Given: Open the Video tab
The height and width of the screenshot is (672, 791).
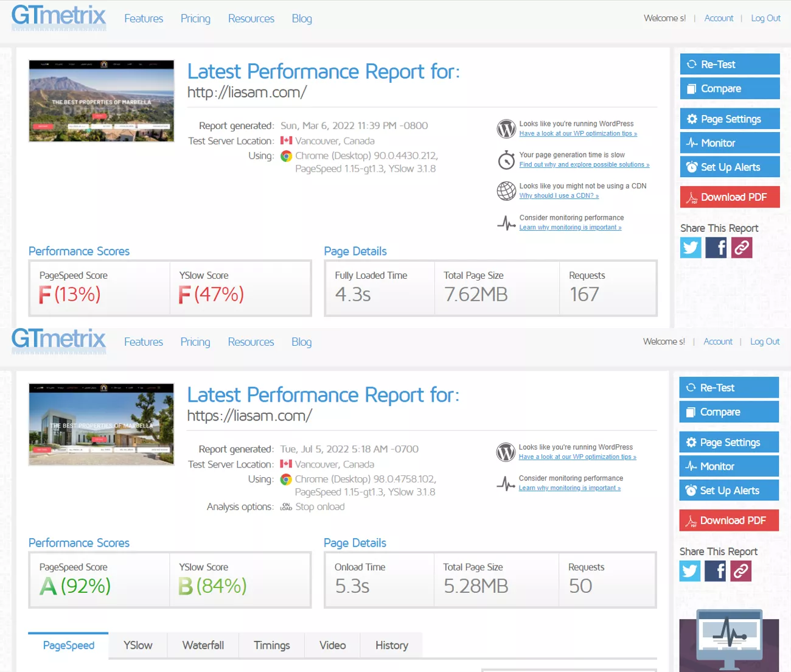Looking at the screenshot, I should (333, 645).
